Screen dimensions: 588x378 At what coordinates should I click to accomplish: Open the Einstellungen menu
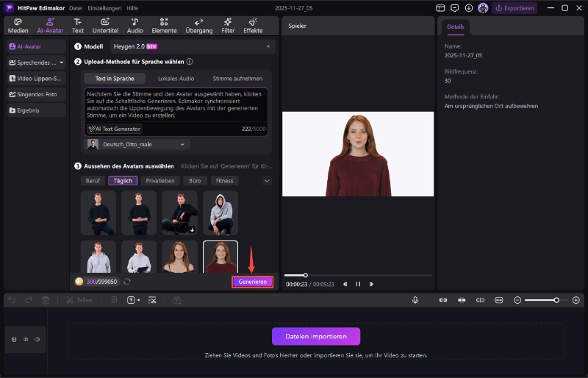104,8
